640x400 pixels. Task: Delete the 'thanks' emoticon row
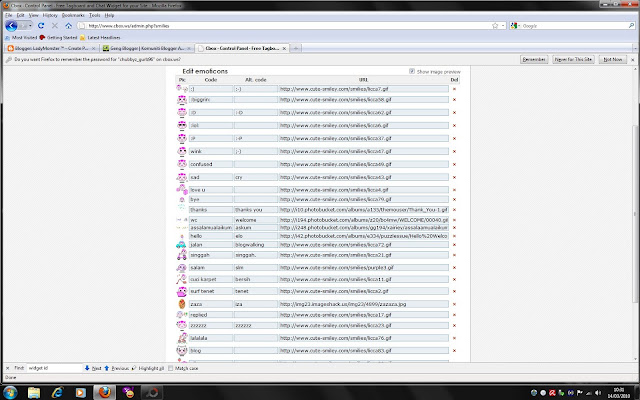454,210
